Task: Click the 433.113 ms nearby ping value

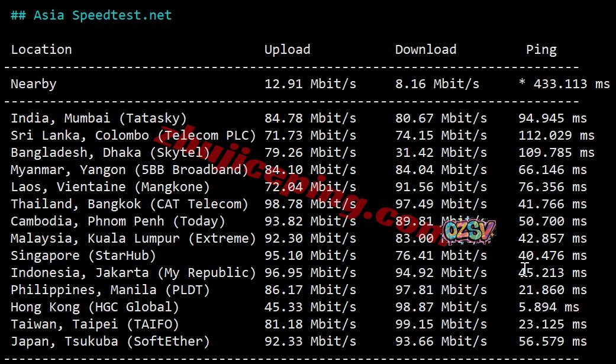Action: click(x=572, y=84)
